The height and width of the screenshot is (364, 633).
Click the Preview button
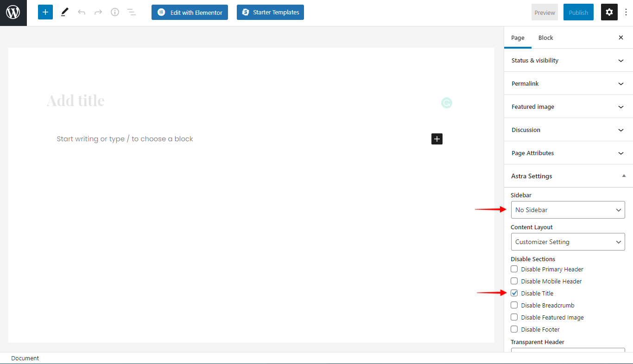[544, 13]
